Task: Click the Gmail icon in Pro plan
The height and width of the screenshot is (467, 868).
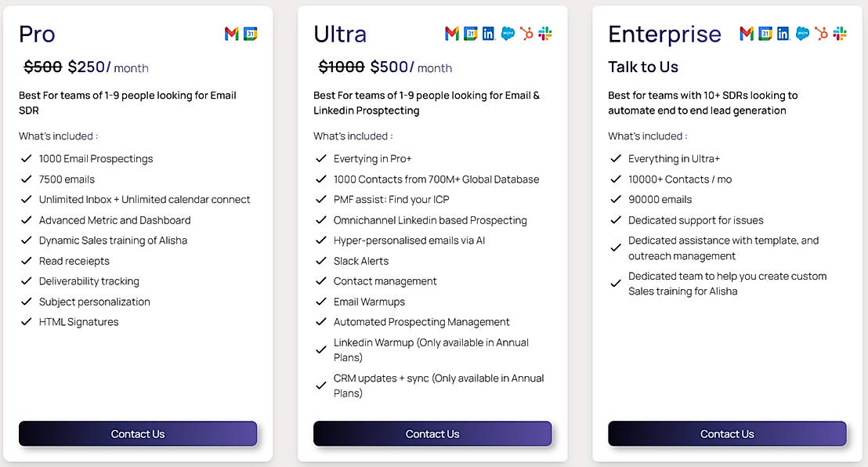Action: point(231,34)
